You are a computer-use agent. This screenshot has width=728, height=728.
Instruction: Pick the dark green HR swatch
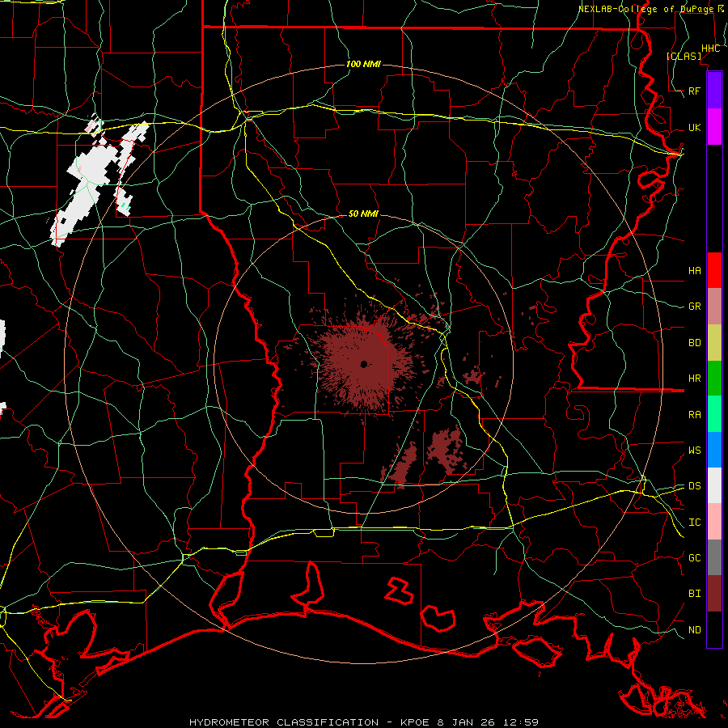pyautogui.click(x=714, y=379)
